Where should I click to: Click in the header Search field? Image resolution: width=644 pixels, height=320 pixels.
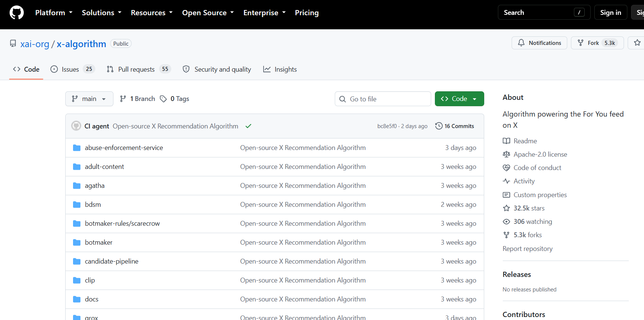[x=544, y=13]
